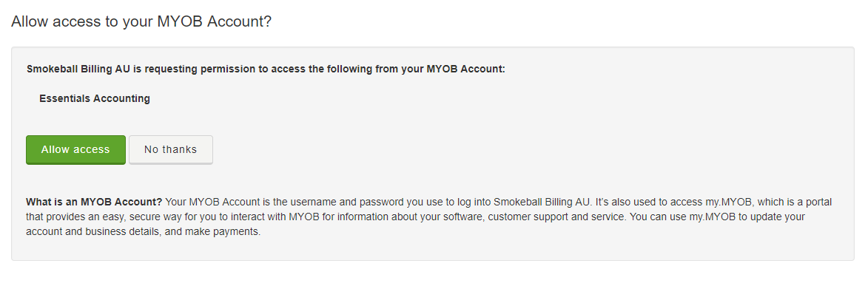868x286 pixels.
Task: Select the Essentials Accounting permission item
Action: coord(95,99)
